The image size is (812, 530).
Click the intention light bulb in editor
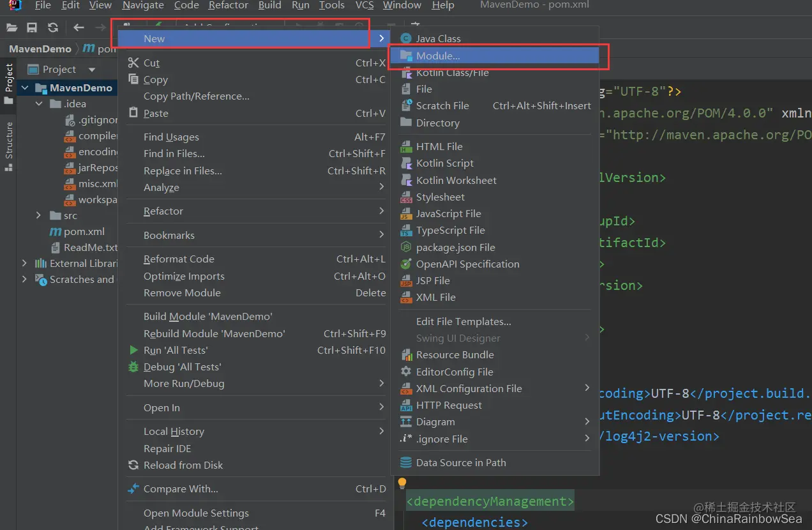pos(402,483)
